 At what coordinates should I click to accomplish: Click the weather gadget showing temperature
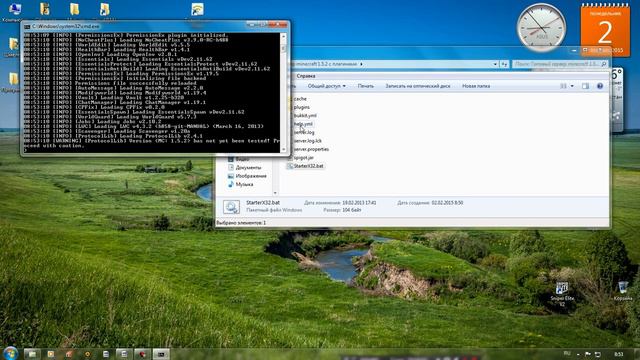617,100
